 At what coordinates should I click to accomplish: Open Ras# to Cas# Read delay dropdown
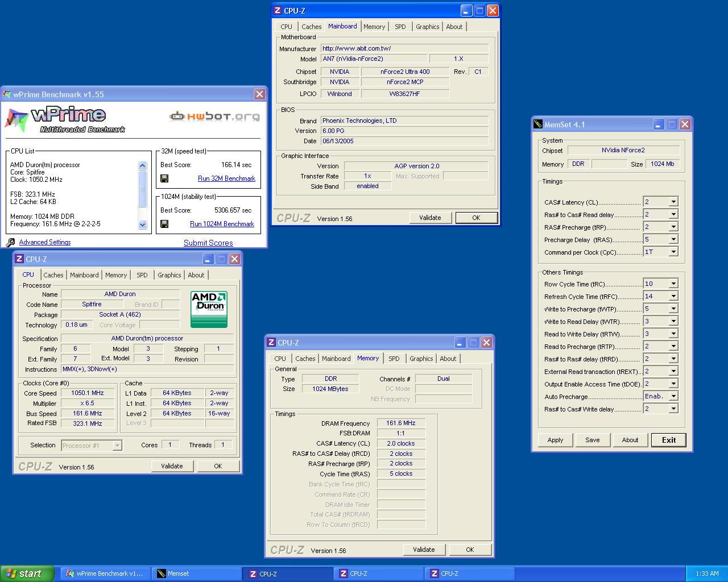point(673,214)
